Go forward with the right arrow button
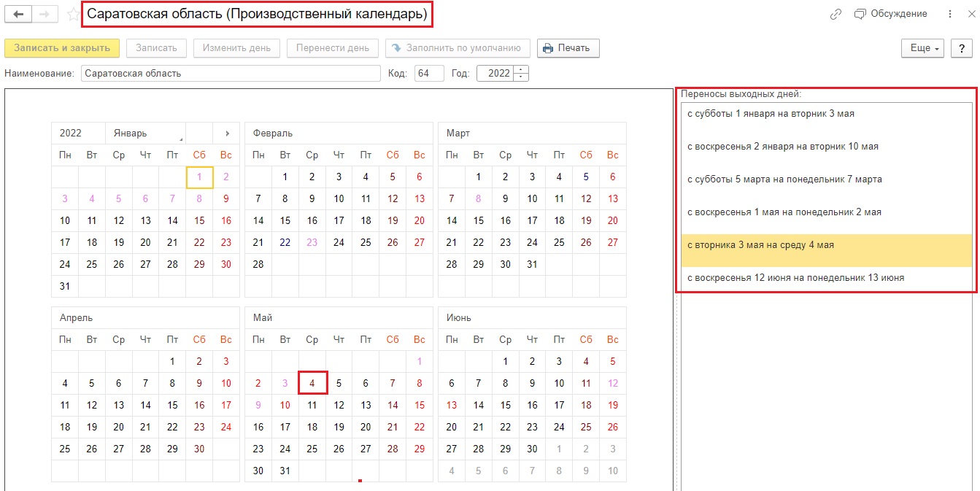Screen dimensions: 980x491 coord(45,14)
